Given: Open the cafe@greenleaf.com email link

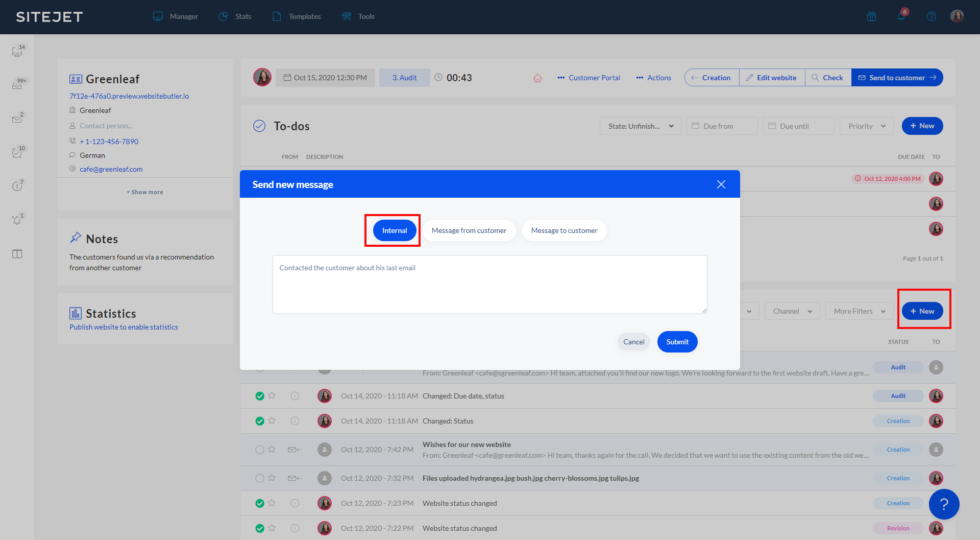Looking at the screenshot, I should coord(111,169).
